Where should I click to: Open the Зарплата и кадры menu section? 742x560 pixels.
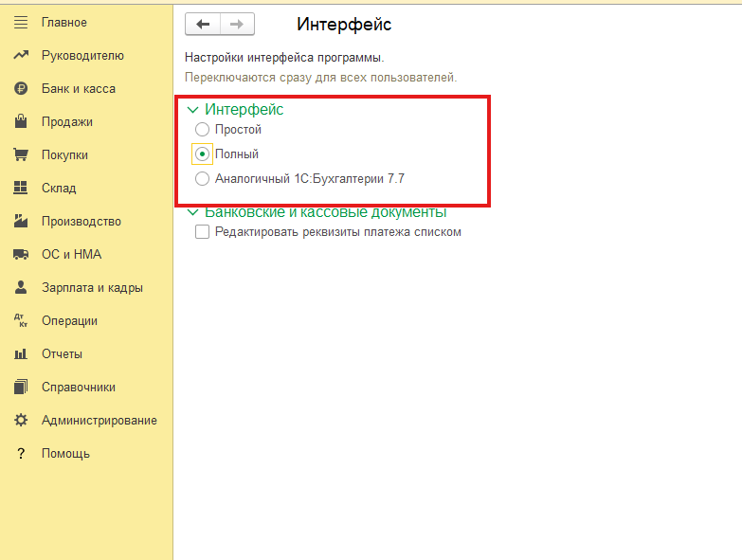92,287
